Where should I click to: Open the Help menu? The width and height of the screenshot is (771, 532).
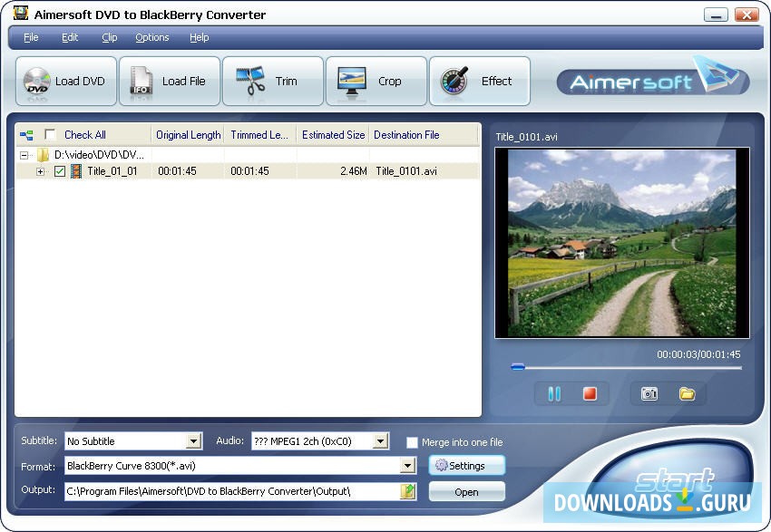pyautogui.click(x=200, y=37)
